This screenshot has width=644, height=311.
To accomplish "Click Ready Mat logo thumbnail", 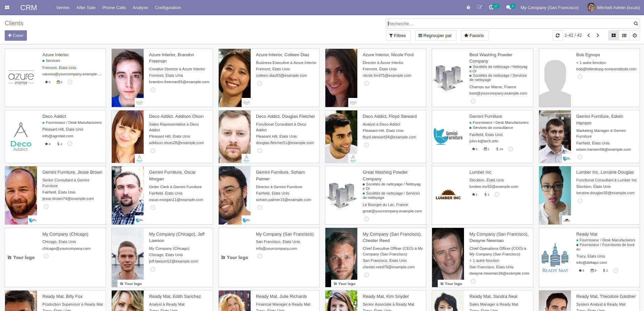I will [555, 258].
